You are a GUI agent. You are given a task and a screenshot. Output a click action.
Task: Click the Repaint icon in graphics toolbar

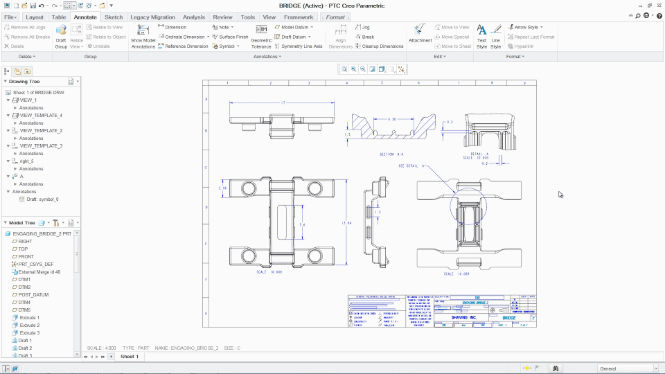(372, 69)
